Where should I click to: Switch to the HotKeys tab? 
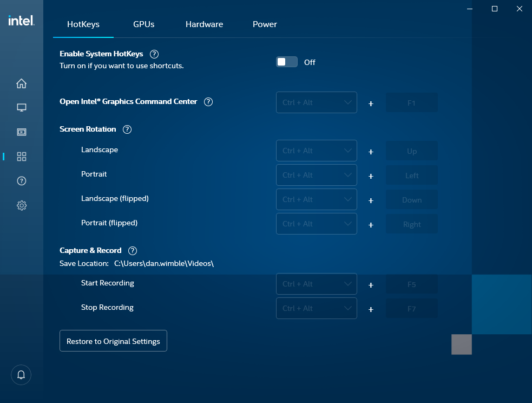click(x=83, y=24)
